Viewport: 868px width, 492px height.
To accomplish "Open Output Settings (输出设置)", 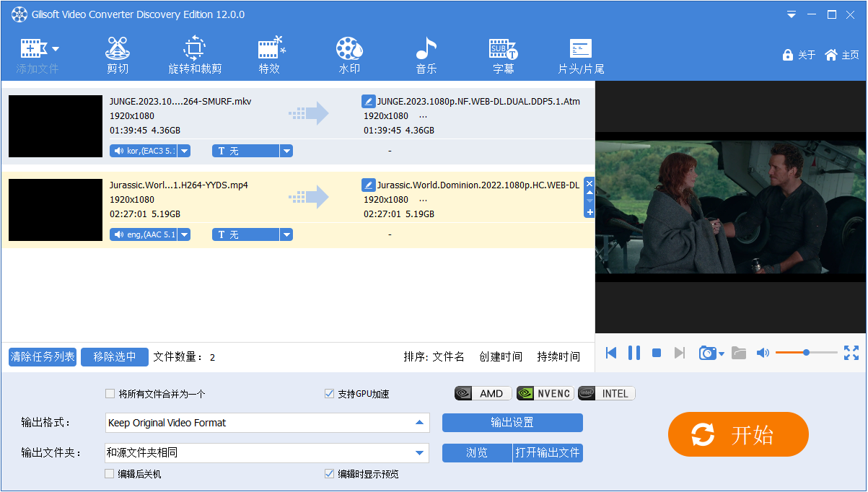I will [512, 423].
